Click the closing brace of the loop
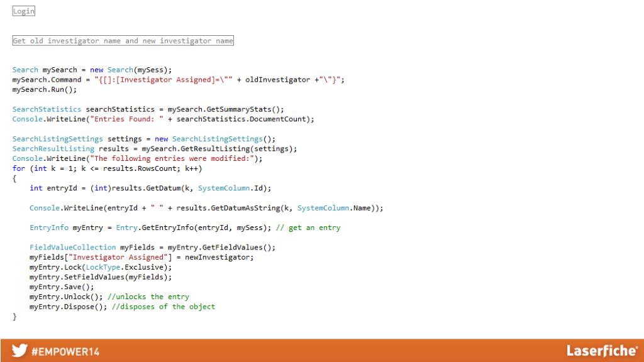This screenshot has height=362, width=644. [14, 317]
